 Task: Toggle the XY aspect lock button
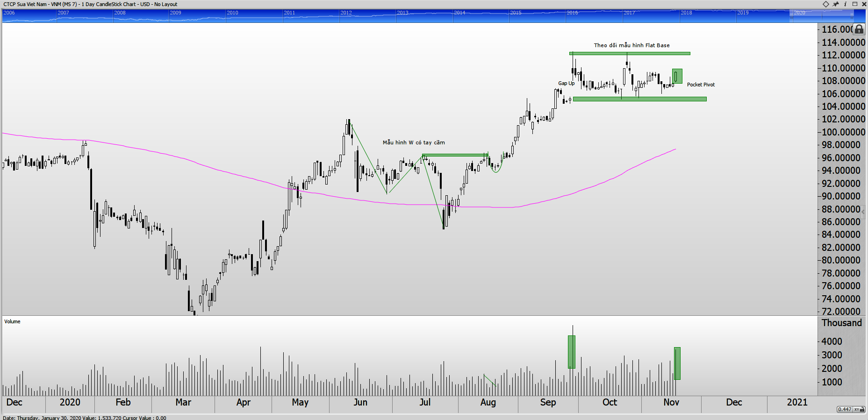[x=859, y=409]
